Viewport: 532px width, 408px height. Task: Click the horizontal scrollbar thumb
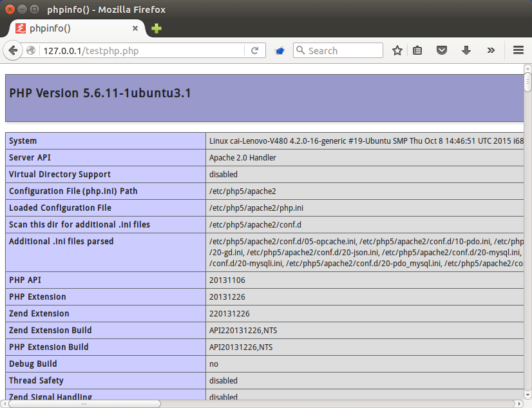[x=84, y=403]
